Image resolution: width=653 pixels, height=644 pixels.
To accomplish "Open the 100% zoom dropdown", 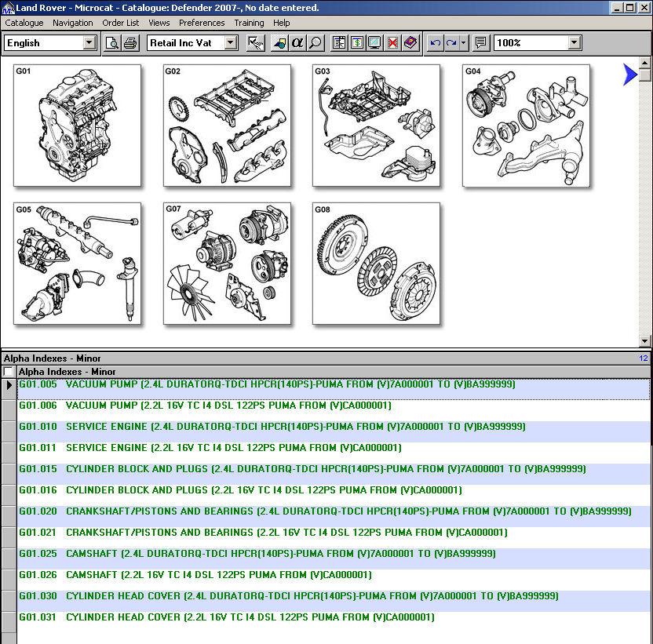I will click(x=574, y=43).
